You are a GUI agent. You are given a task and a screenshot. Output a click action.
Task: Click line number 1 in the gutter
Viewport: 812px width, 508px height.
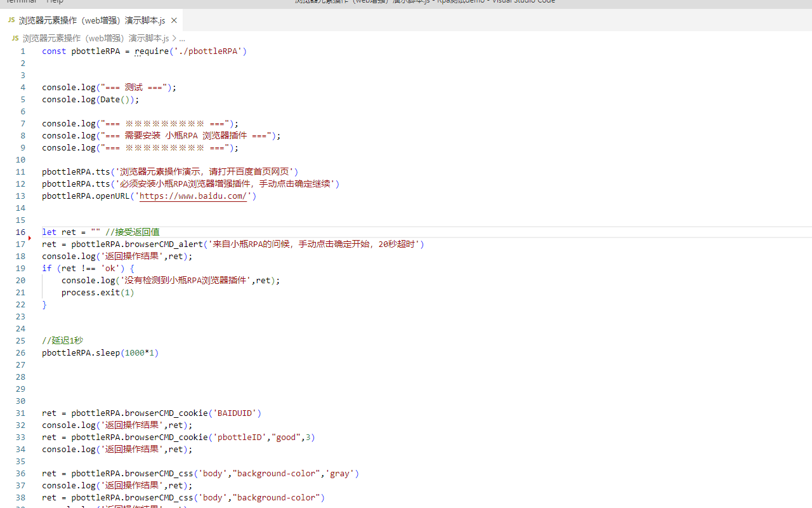[23, 51]
